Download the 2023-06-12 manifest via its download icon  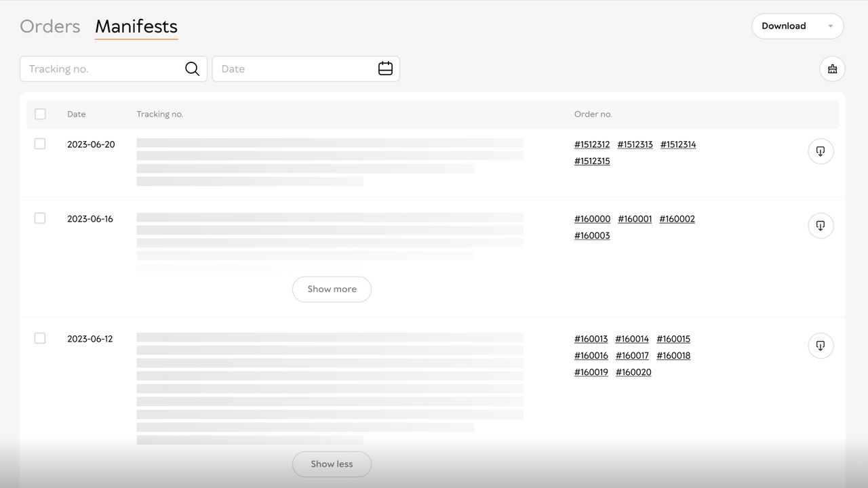pos(821,346)
